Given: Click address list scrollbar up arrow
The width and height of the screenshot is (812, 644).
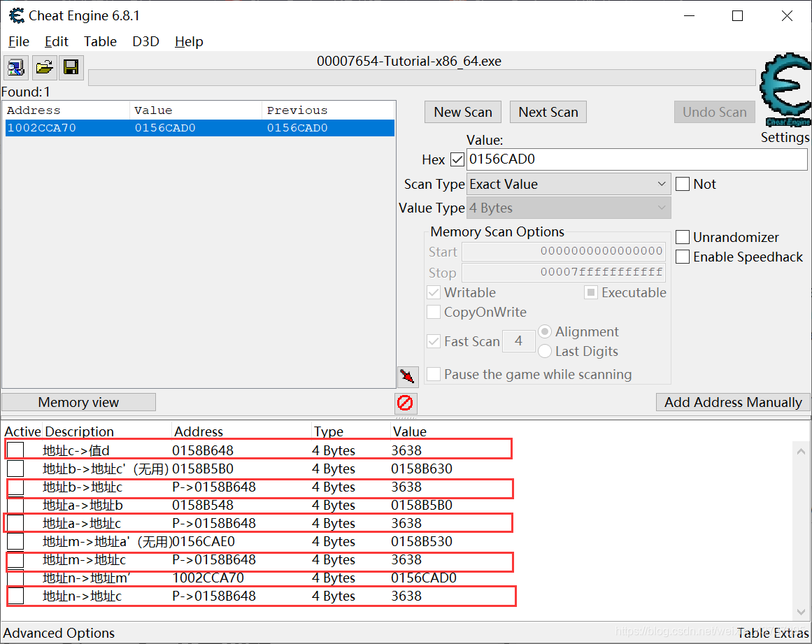Looking at the screenshot, I should tap(801, 451).
